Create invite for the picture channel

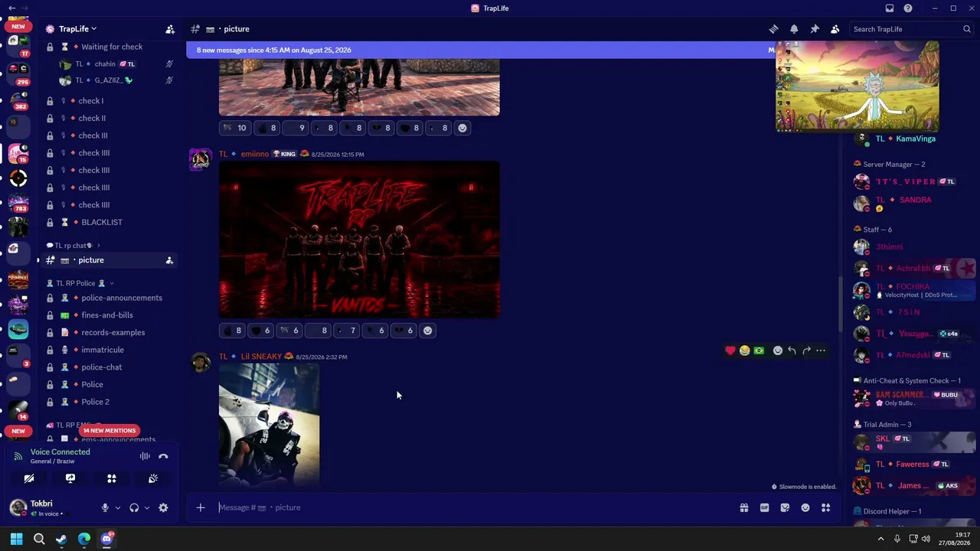click(x=169, y=260)
